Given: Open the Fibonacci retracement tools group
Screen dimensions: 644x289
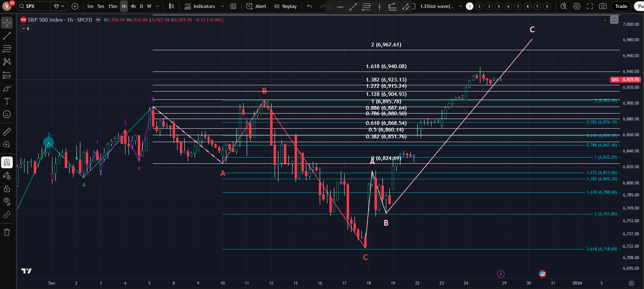Looking at the screenshot, I should 7,49.
